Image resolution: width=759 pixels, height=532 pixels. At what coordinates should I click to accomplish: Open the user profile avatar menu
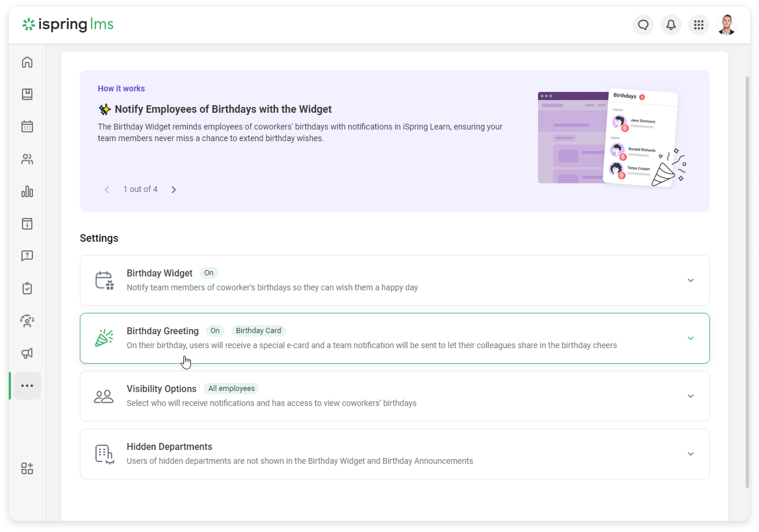point(726,25)
